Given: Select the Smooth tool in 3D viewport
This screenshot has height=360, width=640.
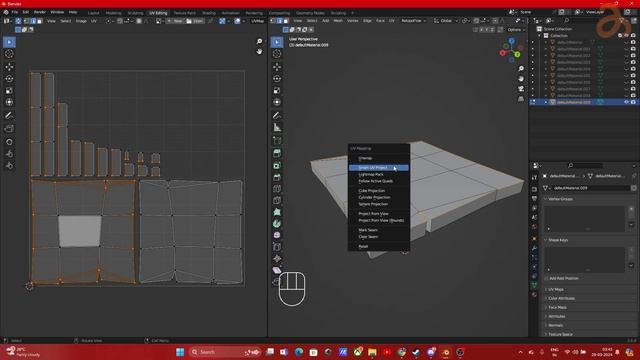Looking at the screenshot, I should pyautogui.click(x=277, y=235).
